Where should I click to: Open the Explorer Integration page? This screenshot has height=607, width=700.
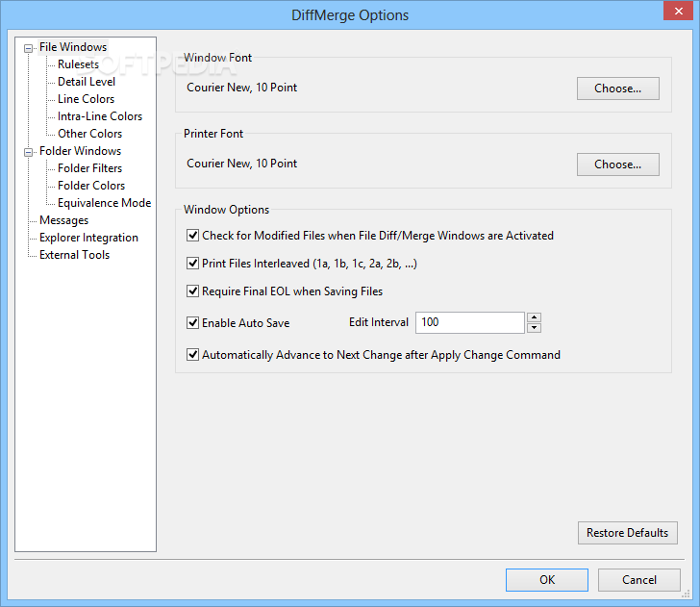click(88, 238)
